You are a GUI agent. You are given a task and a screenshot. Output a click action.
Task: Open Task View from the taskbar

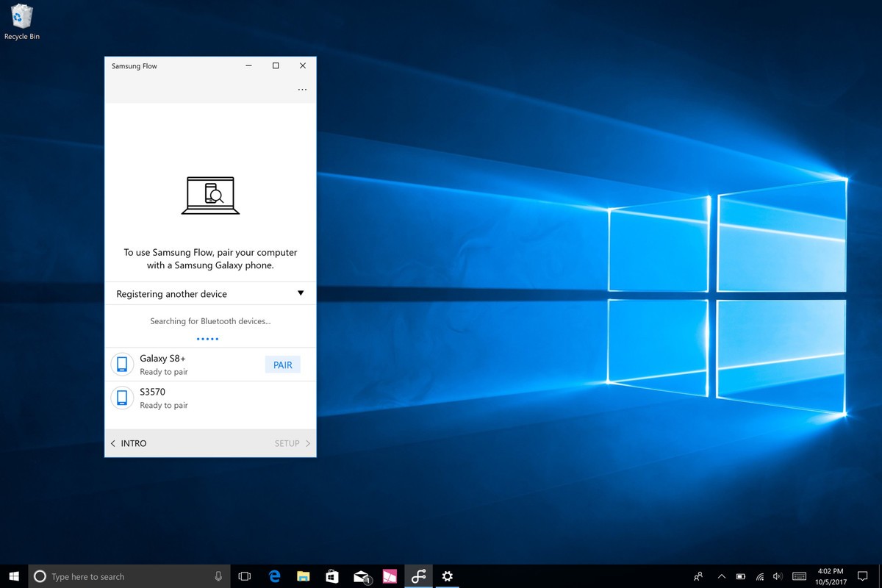[245, 576]
